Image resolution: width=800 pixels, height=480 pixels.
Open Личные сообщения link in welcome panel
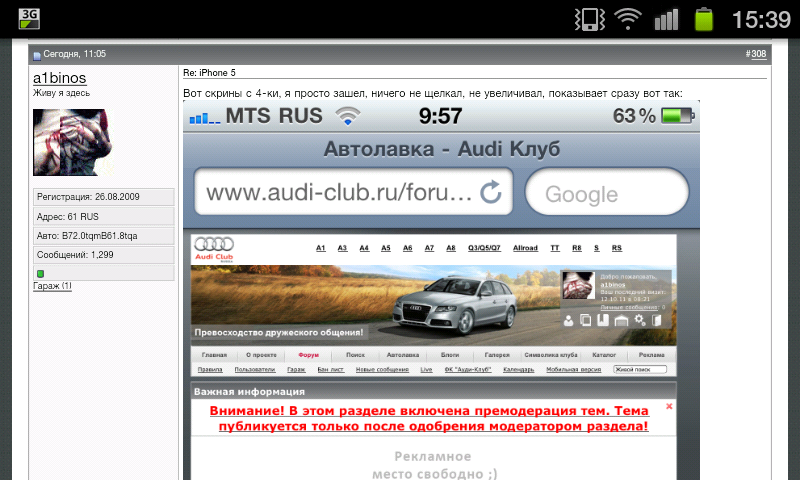pyautogui.click(x=629, y=307)
